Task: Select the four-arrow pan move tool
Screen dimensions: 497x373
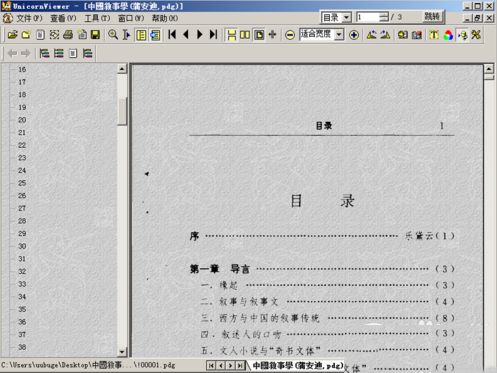Action: [x=273, y=35]
